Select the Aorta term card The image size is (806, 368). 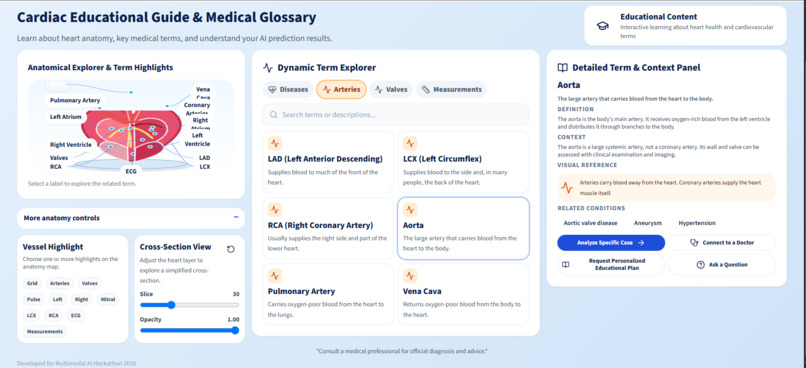[x=463, y=228]
